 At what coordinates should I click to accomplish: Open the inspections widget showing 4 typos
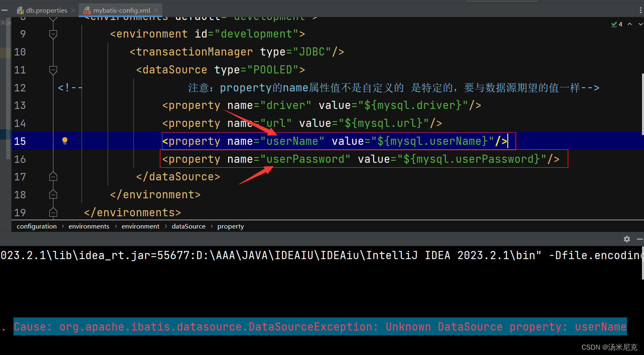617,24
